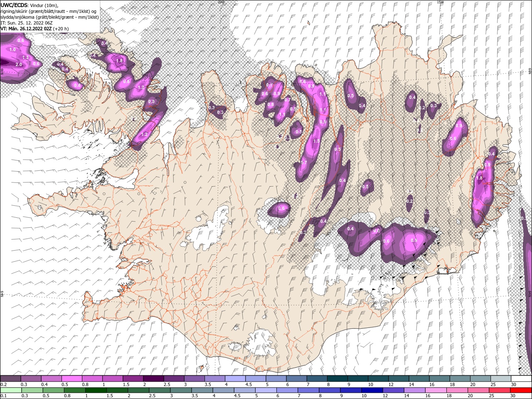
Task: Select the pink swatch labeled 16 in lower legend row
Action: click(x=436, y=390)
